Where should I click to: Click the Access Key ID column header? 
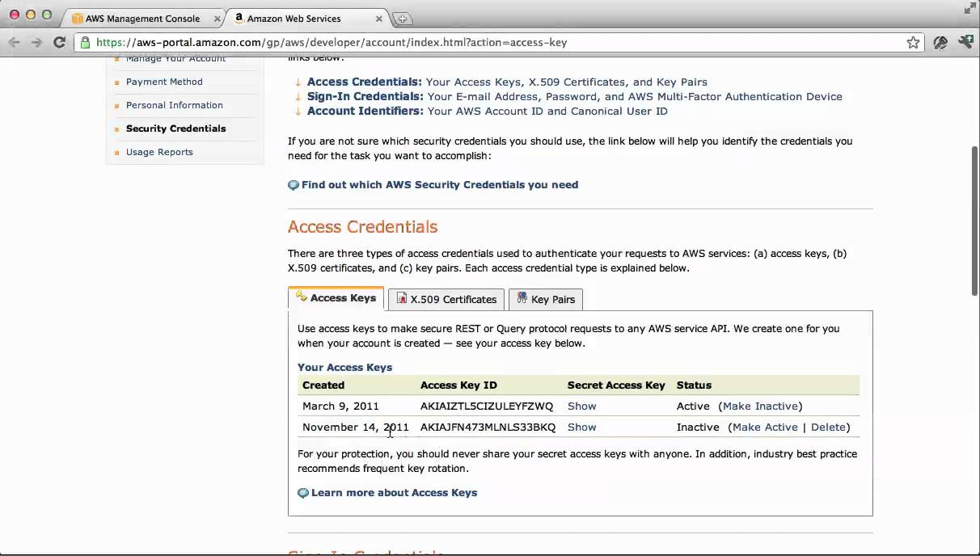458,385
